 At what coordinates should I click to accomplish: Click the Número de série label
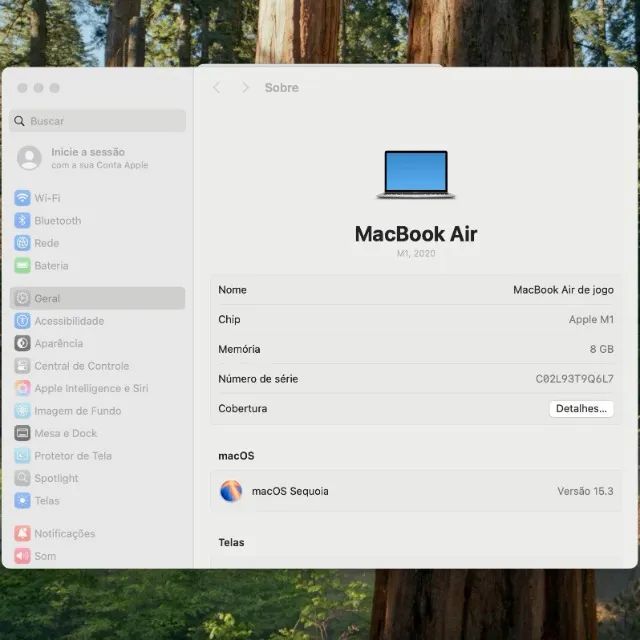[258, 379]
